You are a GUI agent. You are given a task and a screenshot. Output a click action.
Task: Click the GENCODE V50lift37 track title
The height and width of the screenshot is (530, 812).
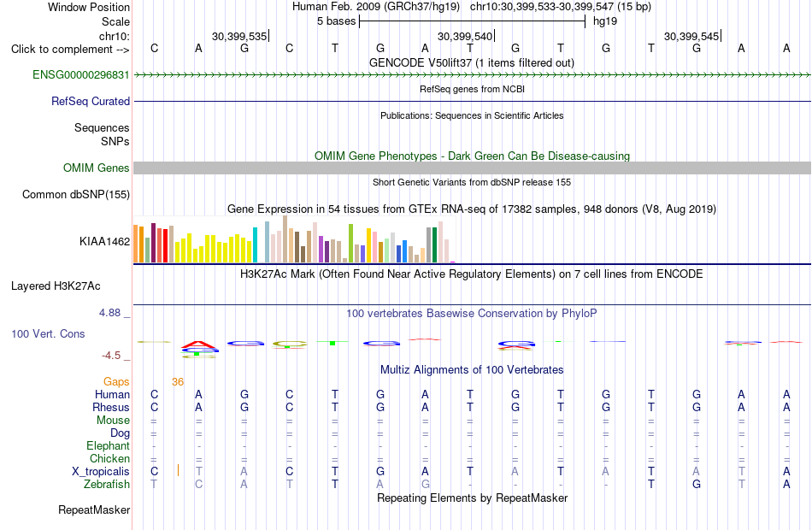(x=471, y=62)
